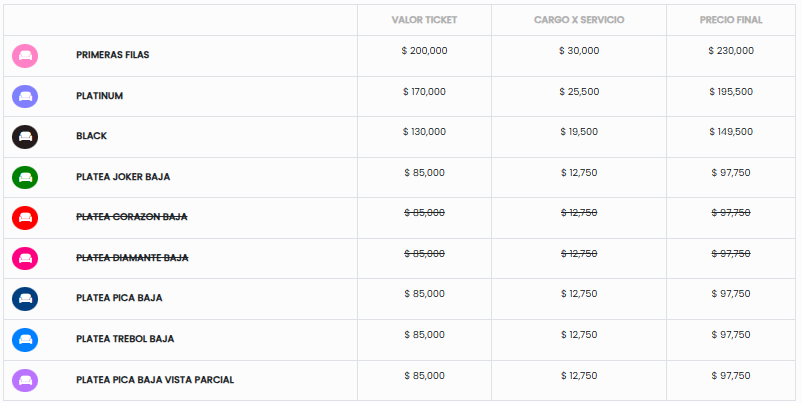Image resolution: width=802 pixels, height=403 pixels.
Task: Click the pink Primeras Filas seat icon
Action: point(25,56)
